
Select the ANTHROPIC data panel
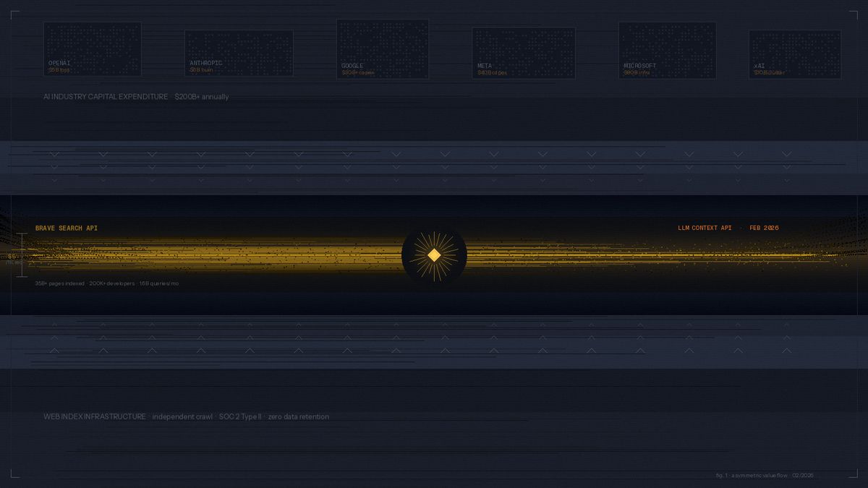click(239, 53)
